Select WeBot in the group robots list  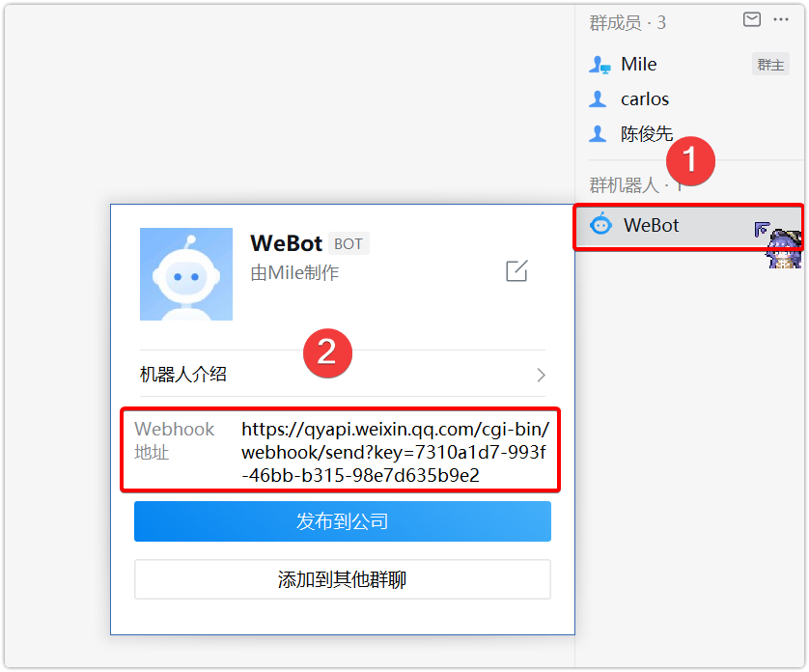click(688, 226)
